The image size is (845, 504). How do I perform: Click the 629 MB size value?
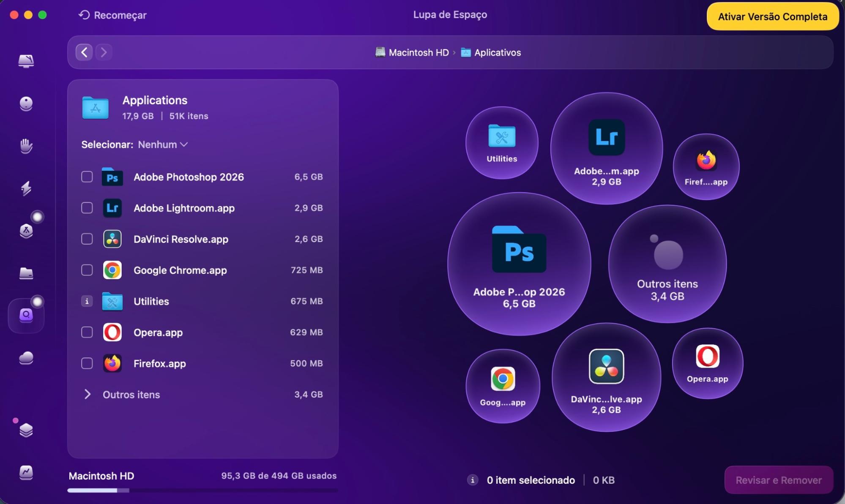coord(306,332)
